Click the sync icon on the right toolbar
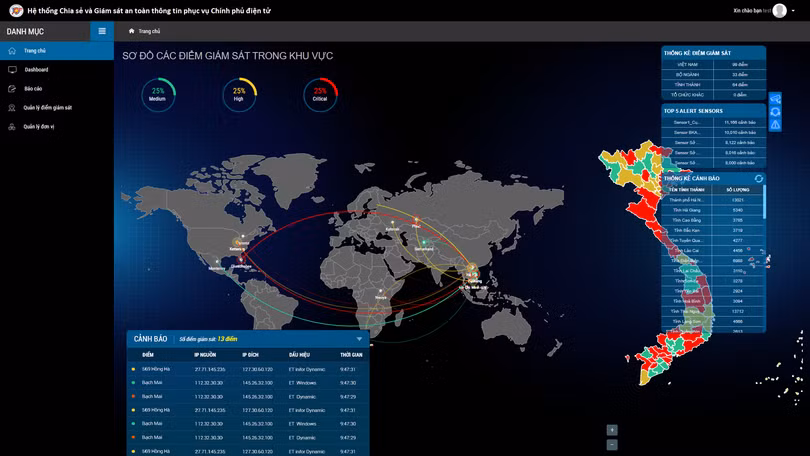 pyautogui.click(x=775, y=112)
